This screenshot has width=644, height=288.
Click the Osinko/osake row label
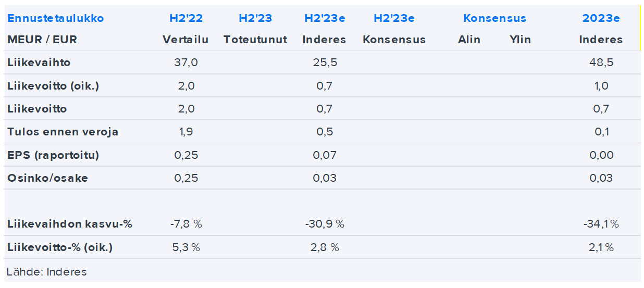pos(48,178)
